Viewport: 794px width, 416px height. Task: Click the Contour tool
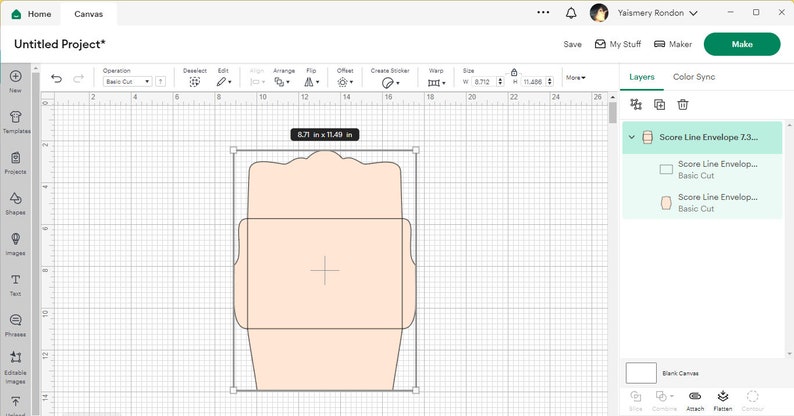[752, 401]
